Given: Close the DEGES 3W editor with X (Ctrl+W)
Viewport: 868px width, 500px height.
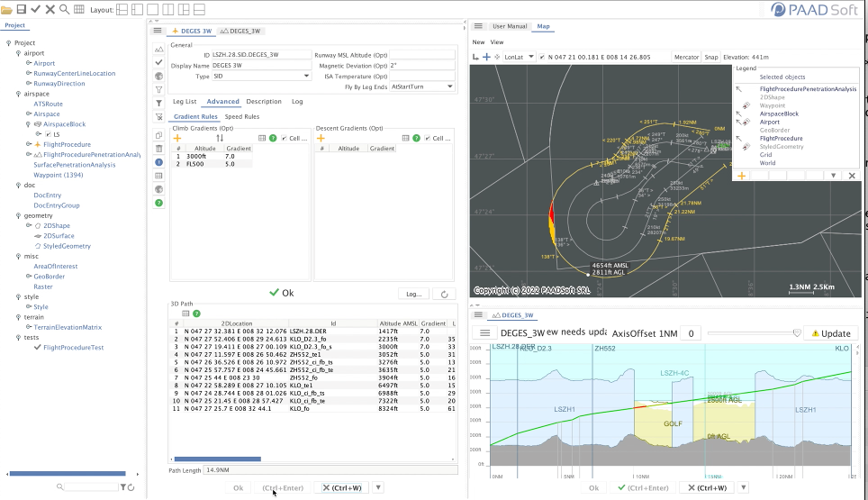Looking at the screenshot, I should [342, 487].
